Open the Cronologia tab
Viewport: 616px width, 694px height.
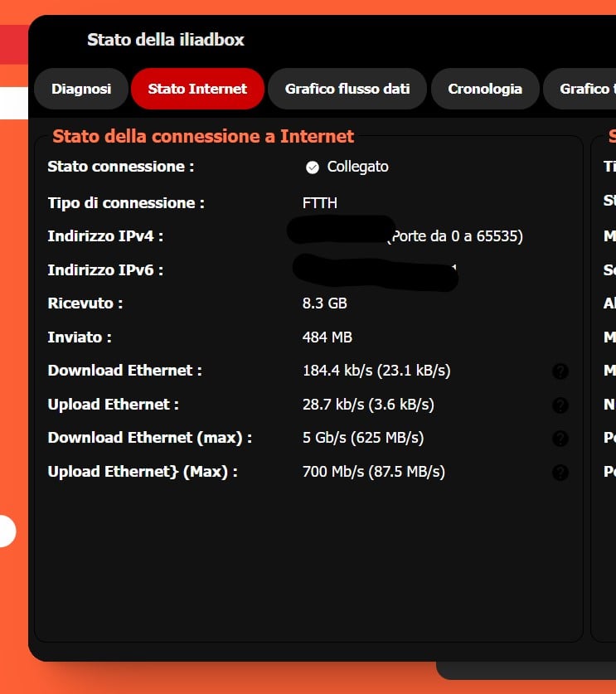(x=485, y=89)
